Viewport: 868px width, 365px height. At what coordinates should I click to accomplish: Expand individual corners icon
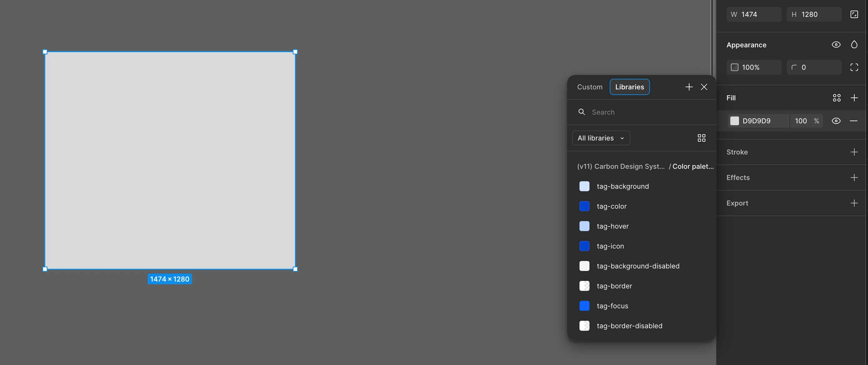pos(854,67)
